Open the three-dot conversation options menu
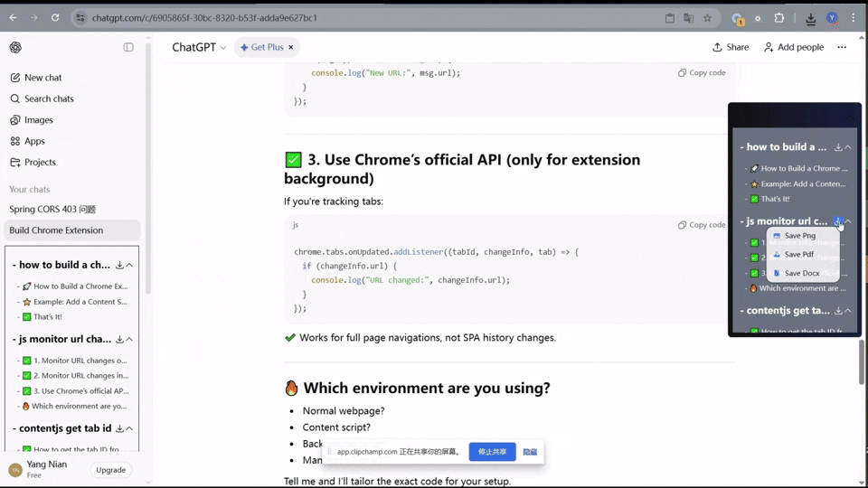The width and height of the screenshot is (868, 488). (842, 47)
